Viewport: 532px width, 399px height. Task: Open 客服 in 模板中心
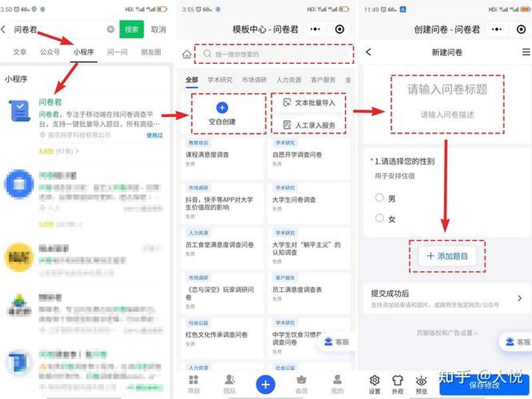coord(336,342)
